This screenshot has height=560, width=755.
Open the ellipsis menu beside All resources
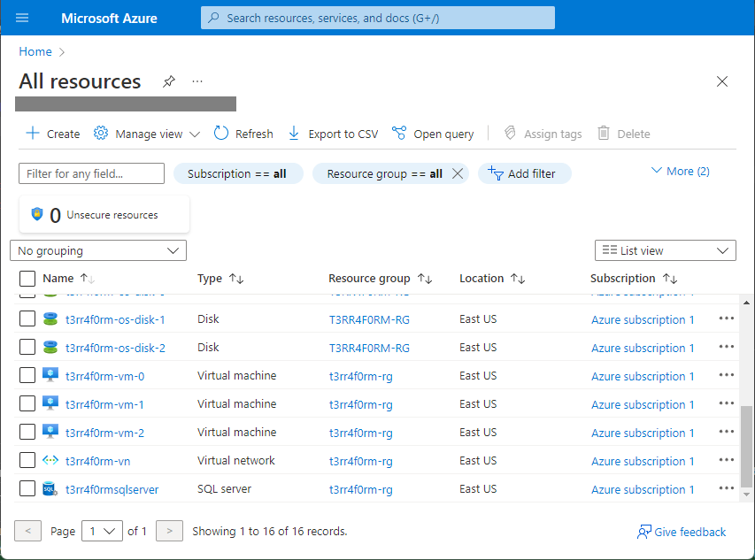coord(196,81)
